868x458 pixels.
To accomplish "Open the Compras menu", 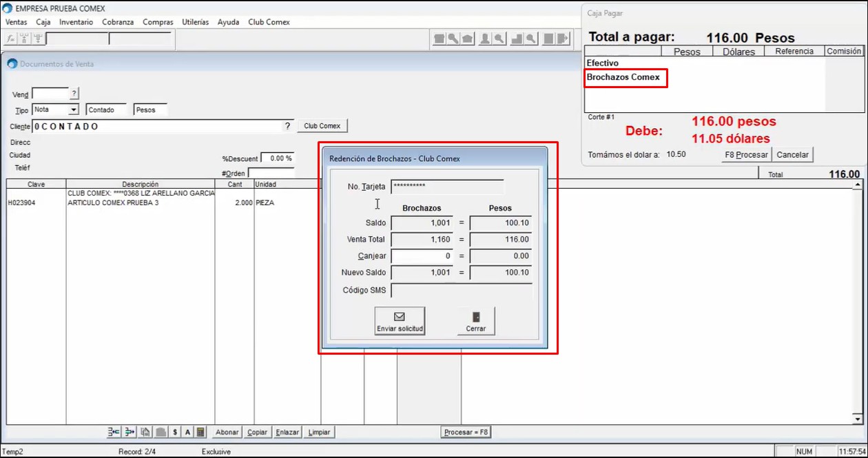I will pyautogui.click(x=158, y=22).
